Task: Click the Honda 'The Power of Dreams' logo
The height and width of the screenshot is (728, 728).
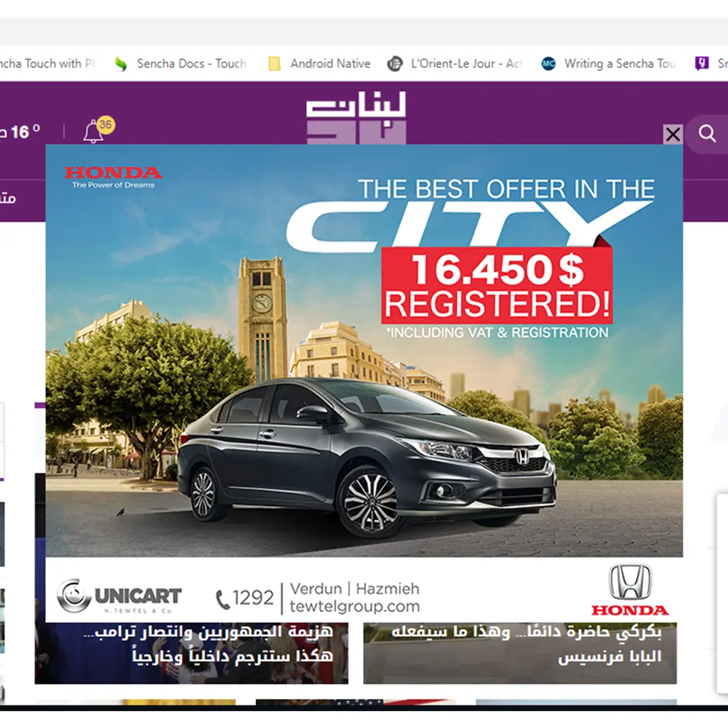Action: (113, 177)
